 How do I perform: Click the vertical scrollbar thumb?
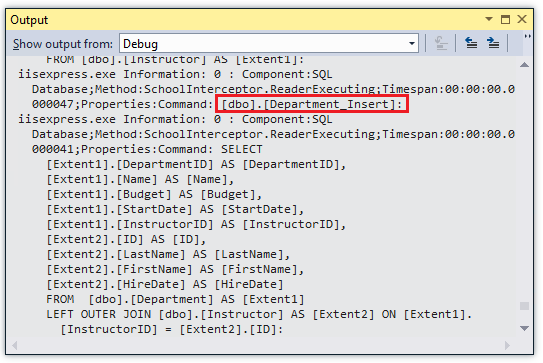(x=525, y=306)
